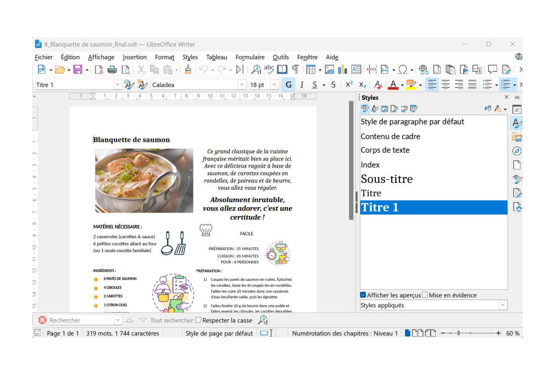Select the Sous-titre paragraph style
This screenshot has height=392, width=555.
coord(386,179)
